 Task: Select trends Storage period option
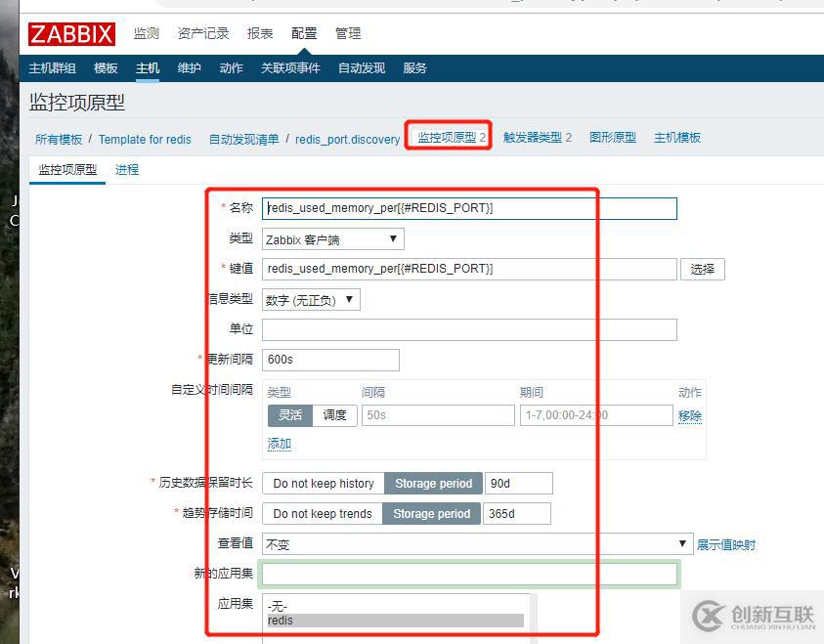pyautogui.click(x=431, y=514)
